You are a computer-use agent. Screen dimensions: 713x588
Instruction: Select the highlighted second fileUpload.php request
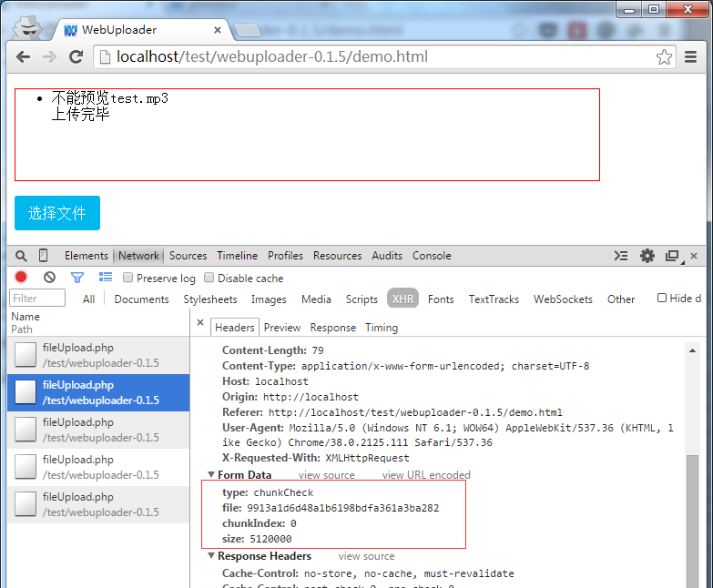pos(98,392)
